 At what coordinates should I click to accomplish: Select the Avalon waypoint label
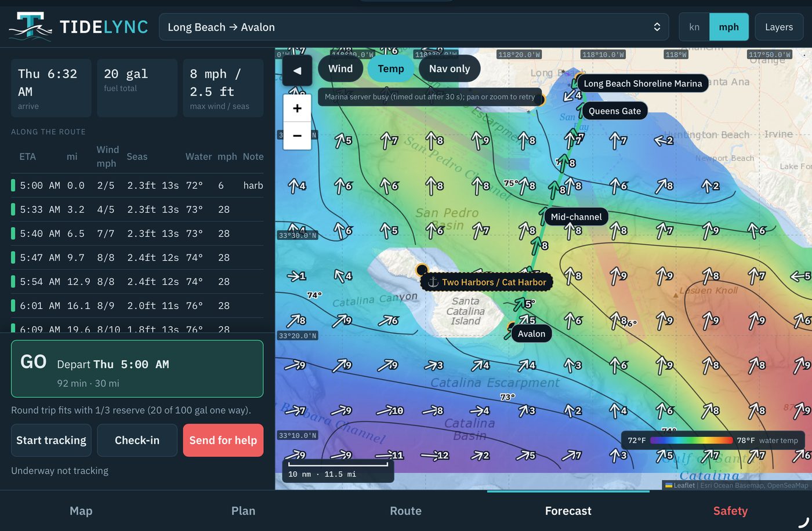click(531, 334)
